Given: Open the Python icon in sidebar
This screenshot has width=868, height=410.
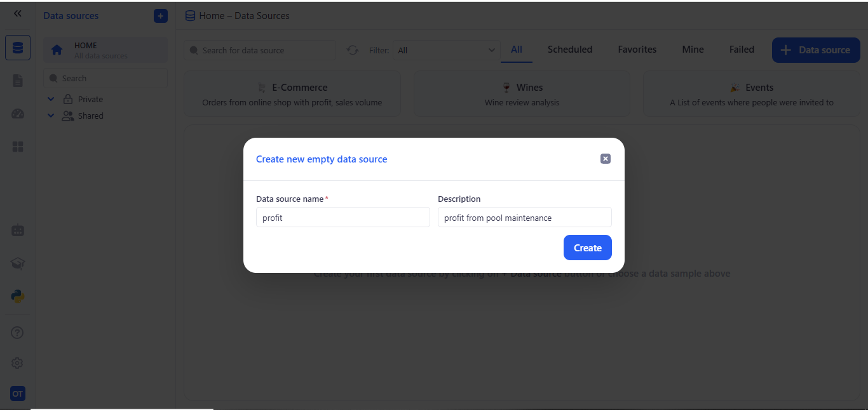Looking at the screenshot, I should [x=18, y=296].
